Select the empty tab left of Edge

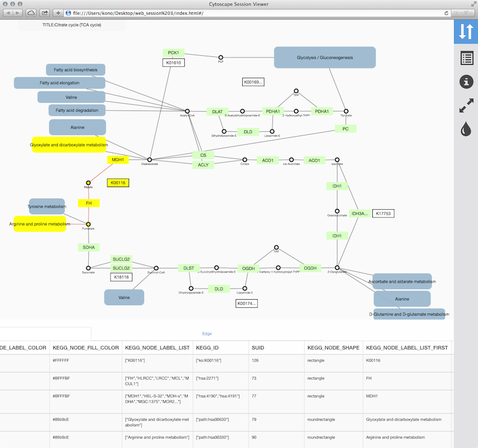click(x=45, y=334)
